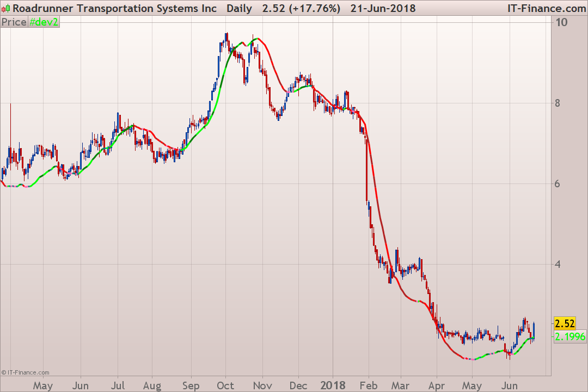Click the bold 2018 year label
Viewport: 588px width, 392px height.
click(333, 385)
